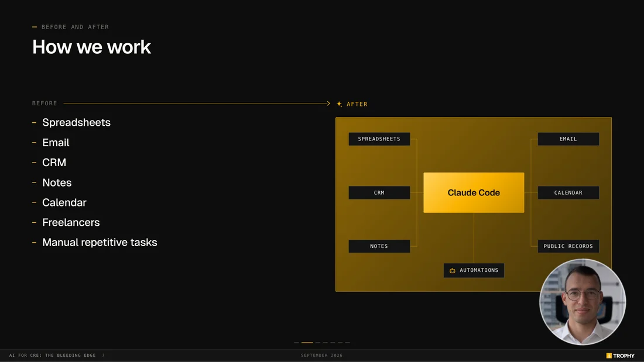Viewport: 644px width, 362px height.
Task: Click the sparkle icon next to AFTER
Action: (x=339, y=104)
